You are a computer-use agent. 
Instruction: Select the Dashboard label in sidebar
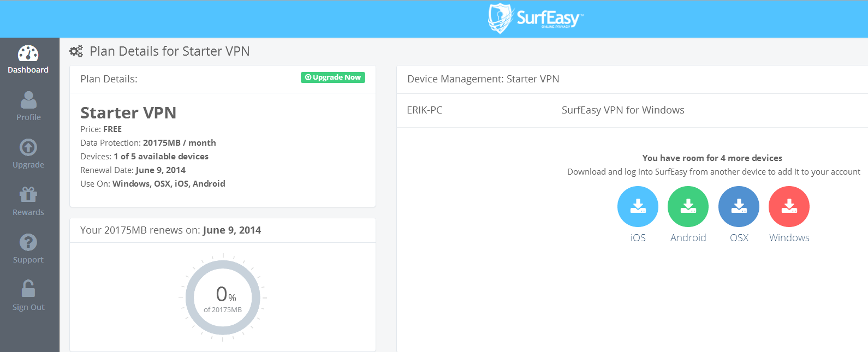[28, 70]
